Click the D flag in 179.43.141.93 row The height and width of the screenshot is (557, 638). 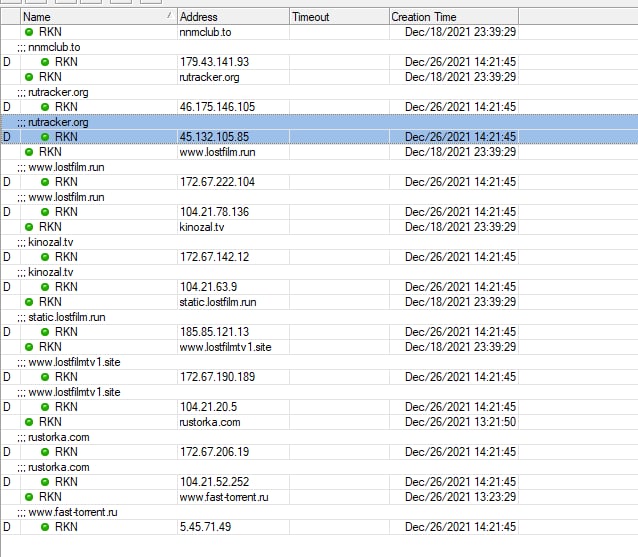pos(7,62)
